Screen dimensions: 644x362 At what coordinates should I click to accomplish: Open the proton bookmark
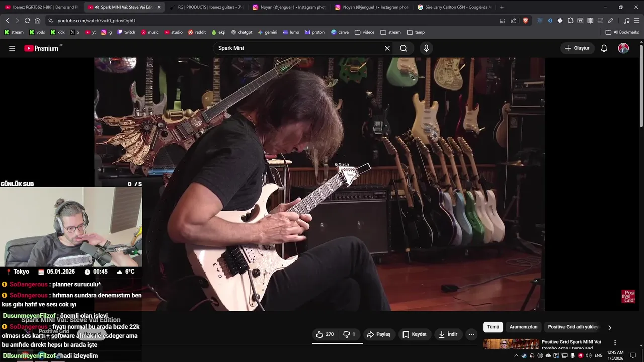click(314, 32)
